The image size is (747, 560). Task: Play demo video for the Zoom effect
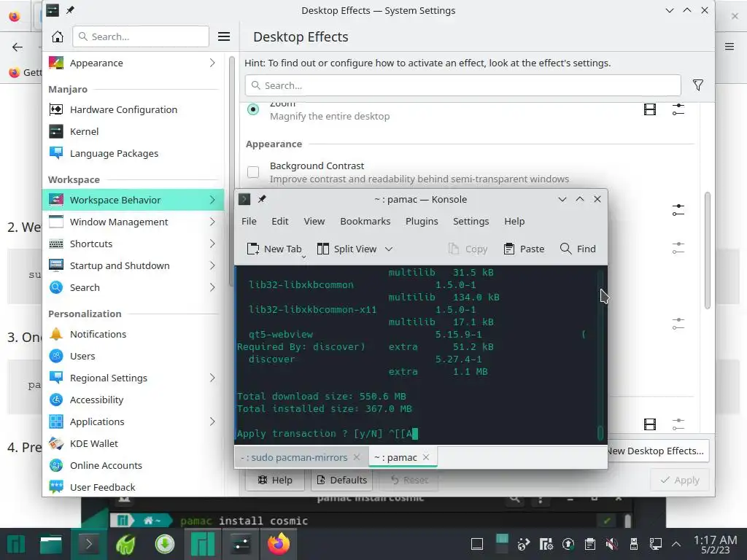pyautogui.click(x=650, y=109)
